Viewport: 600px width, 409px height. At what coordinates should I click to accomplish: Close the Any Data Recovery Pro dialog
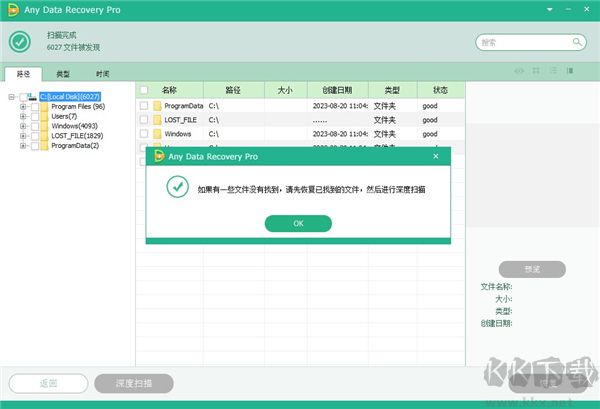coord(435,156)
